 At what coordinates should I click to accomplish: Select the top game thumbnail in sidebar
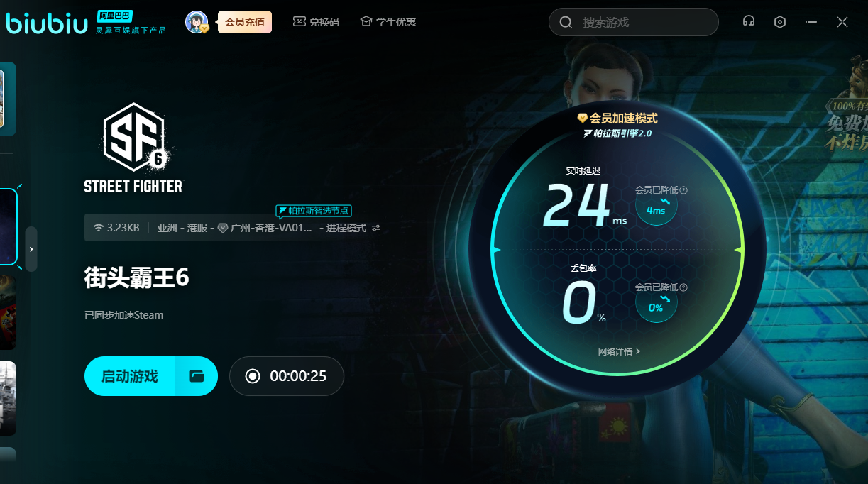coord(7,99)
